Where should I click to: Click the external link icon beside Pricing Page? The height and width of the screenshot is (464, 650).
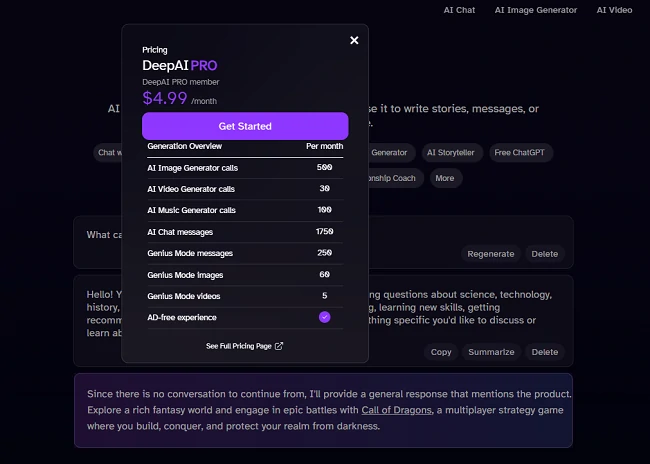coord(279,346)
